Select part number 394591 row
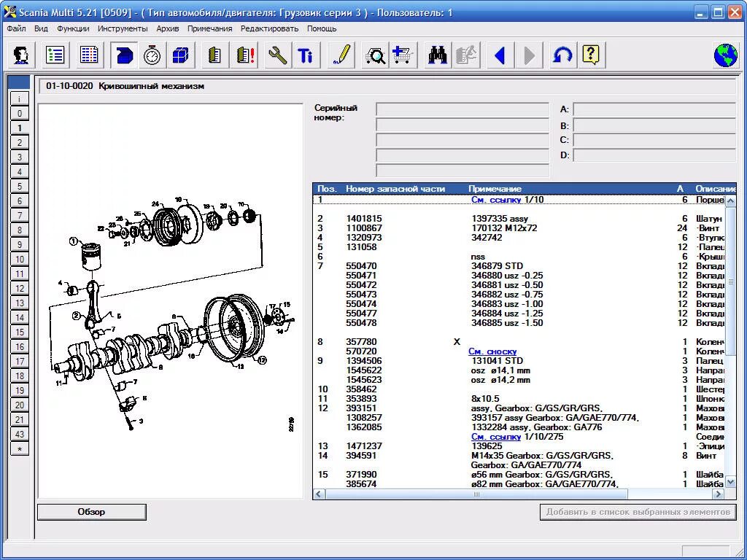This screenshot has width=747, height=560. [x=519, y=456]
